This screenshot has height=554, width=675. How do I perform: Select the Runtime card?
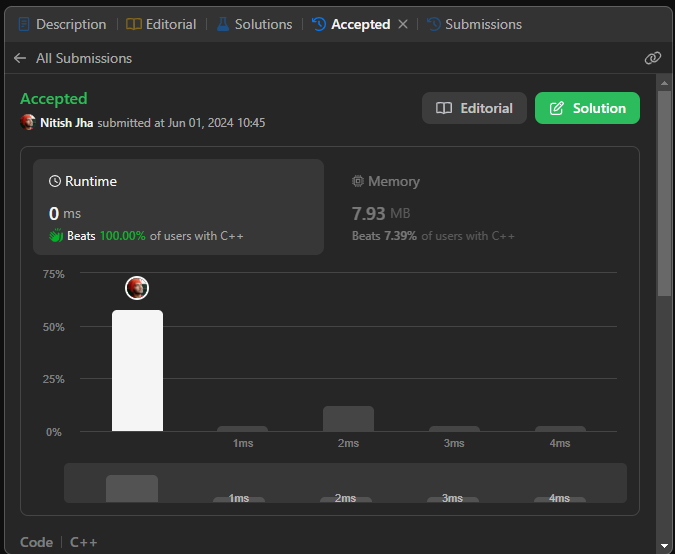point(178,207)
